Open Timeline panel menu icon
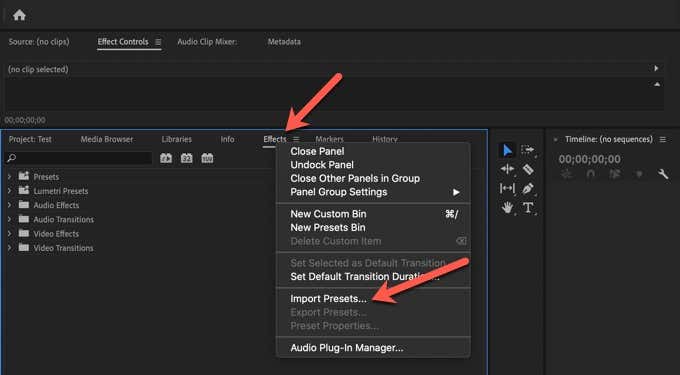 [x=663, y=139]
